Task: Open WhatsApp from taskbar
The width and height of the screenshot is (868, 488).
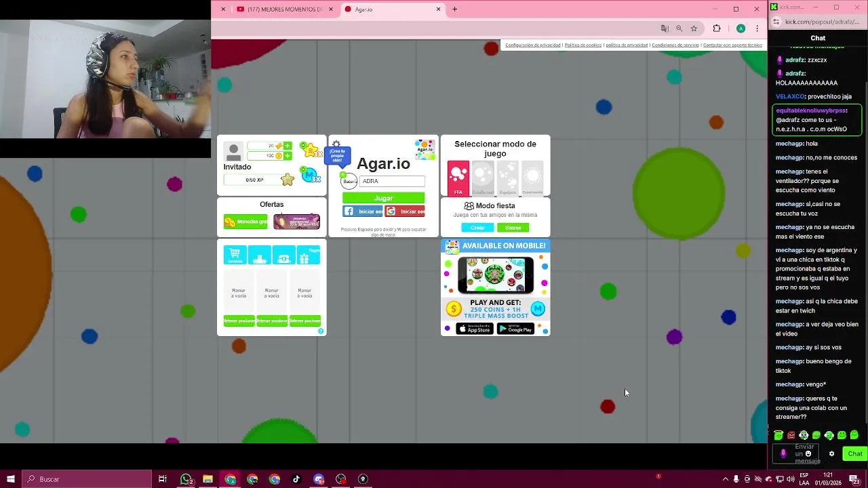Action: (x=186, y=479)
